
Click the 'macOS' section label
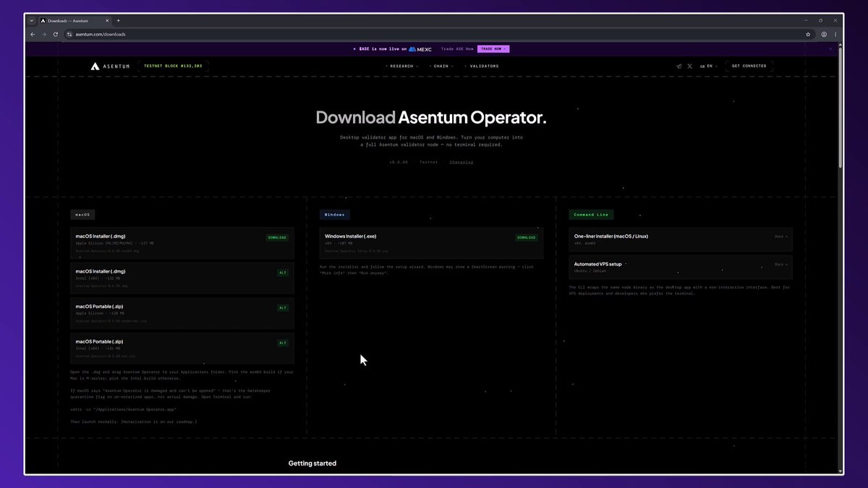83,215
